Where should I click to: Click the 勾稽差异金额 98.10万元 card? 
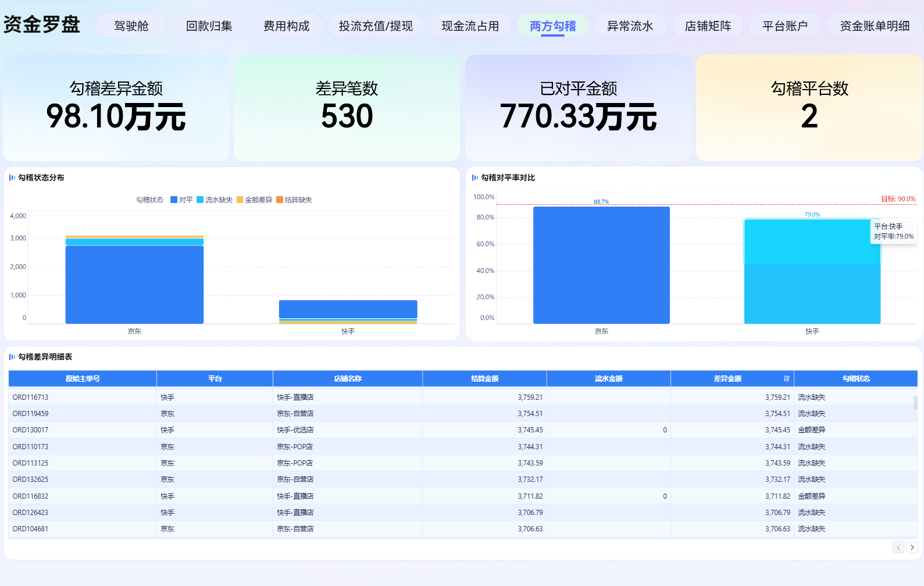tap(116, 108)
